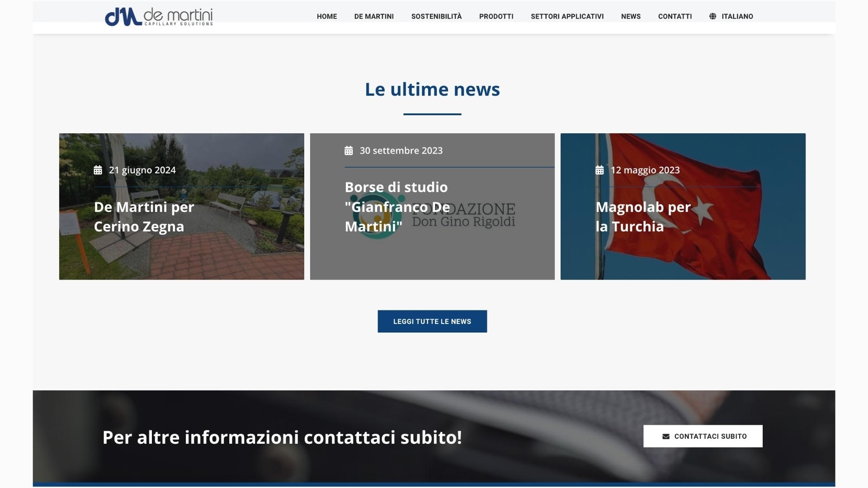Click the Fondazione Don Gino Rigoldi card image
868x488 pixels.
[432, 206]
